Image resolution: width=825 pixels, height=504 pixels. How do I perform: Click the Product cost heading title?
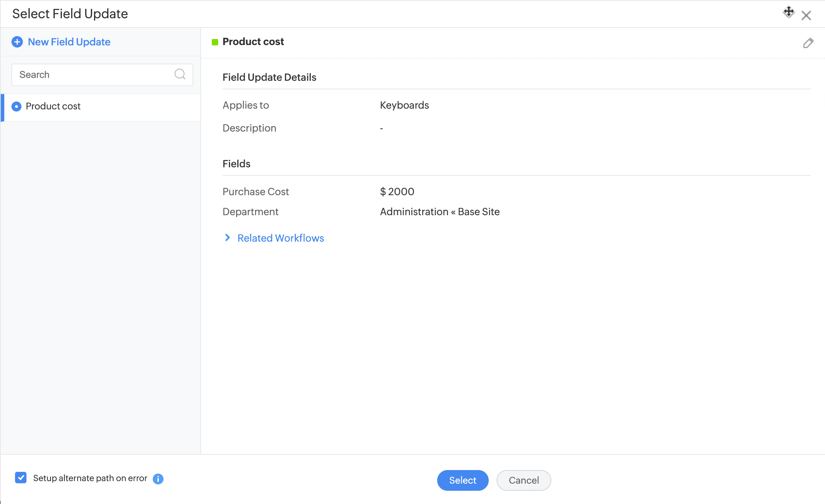point(253,42)
